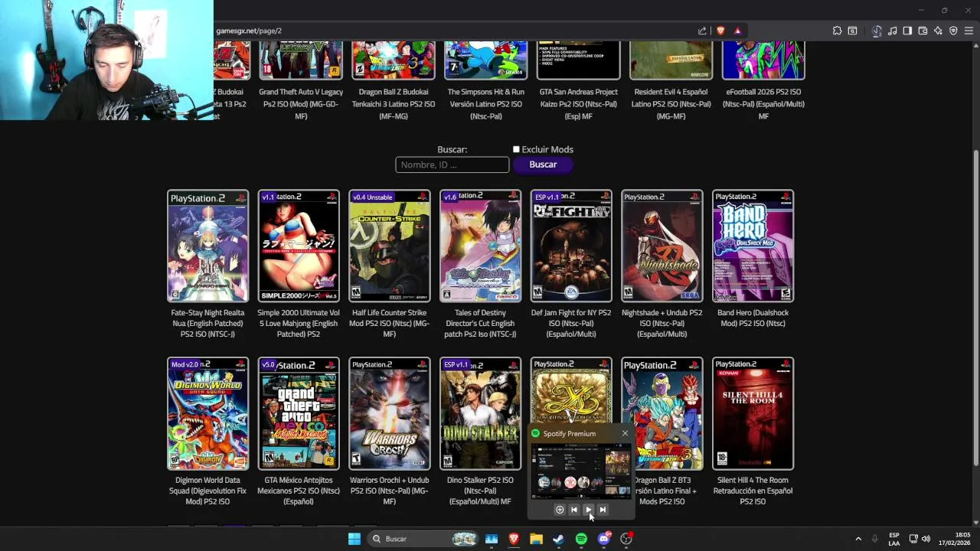This screenshot has height=551, width=980.
Task: Open Fate-Stay Night Realta Nua cover
Action: click(x=207, y=246)
